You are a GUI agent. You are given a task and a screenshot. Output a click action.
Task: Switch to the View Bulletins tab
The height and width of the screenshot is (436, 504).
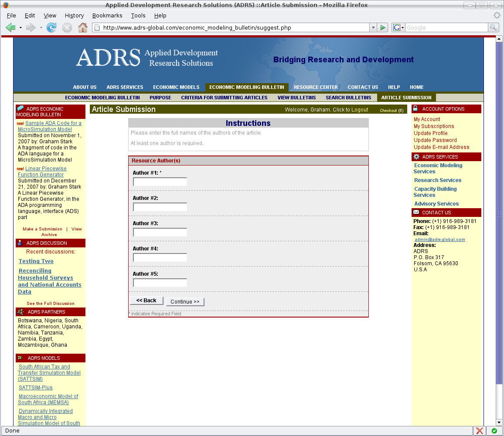point(296,98)
